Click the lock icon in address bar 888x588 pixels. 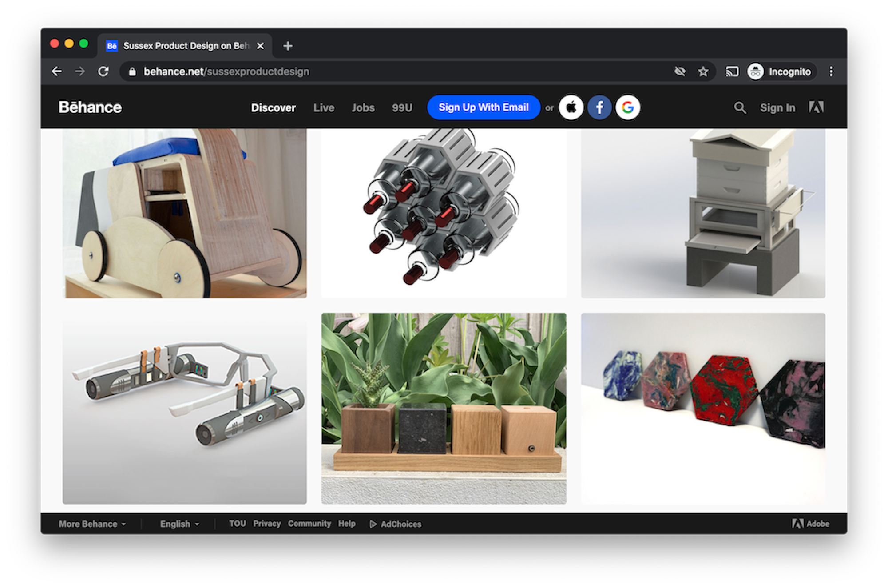(x=132, y=72)
